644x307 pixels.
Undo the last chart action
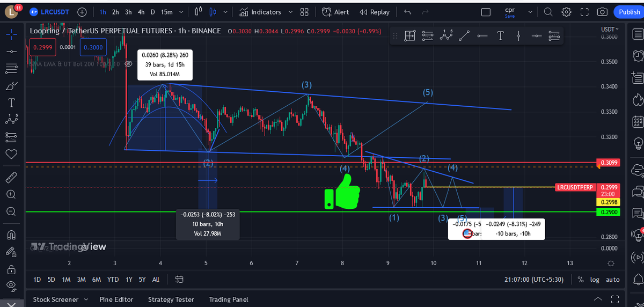coord(407,12)
